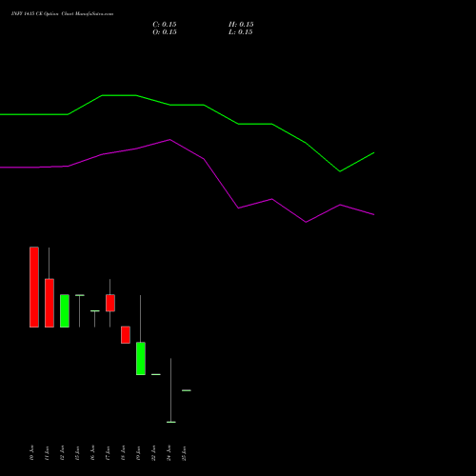Click the '22 Jan' axis label
The image size is (476, 476).
tap(153, 453)
